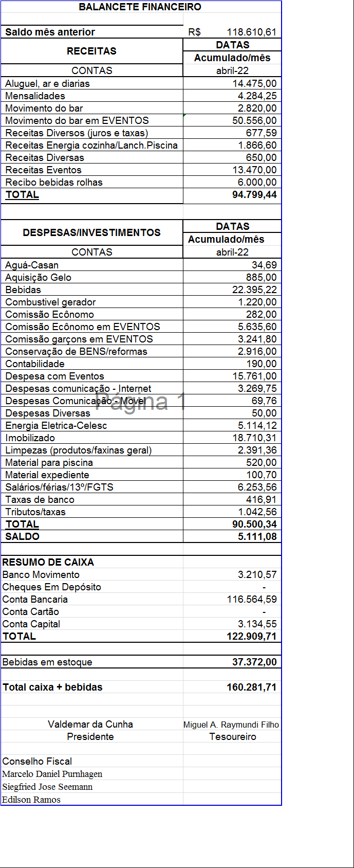This screenshot has width=354, height=868.
Task: Select the value 34,69
Action: [264, 265]
